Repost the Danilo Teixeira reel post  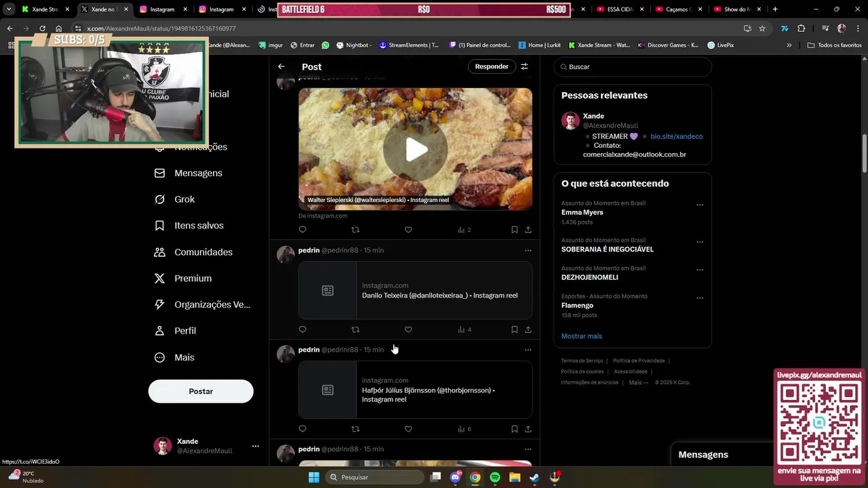pyautogui.click(x=355, y=329)
